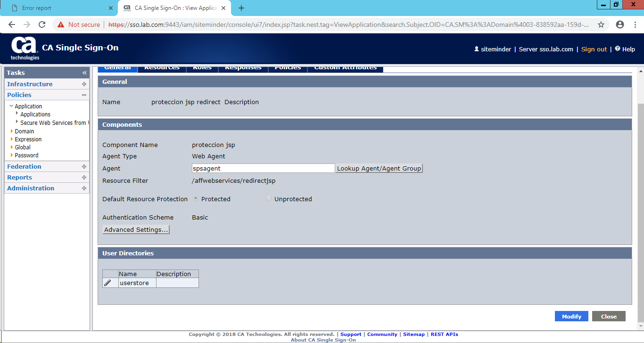644x343 pixels.
Task: Click the Help question mark icon
Action: click(617, 49)
